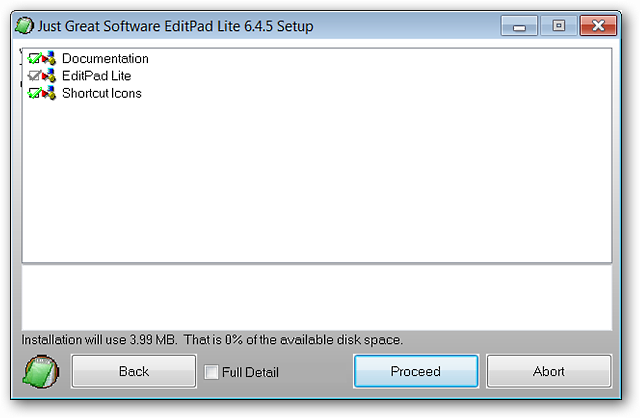Go back with the Back button

134,371
